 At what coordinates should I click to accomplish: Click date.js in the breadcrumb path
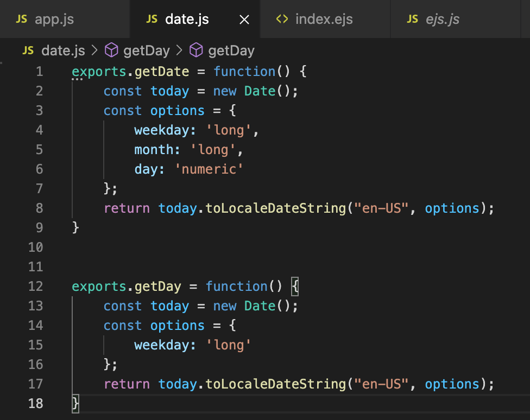pyautogui.click(x=63, y=50)
